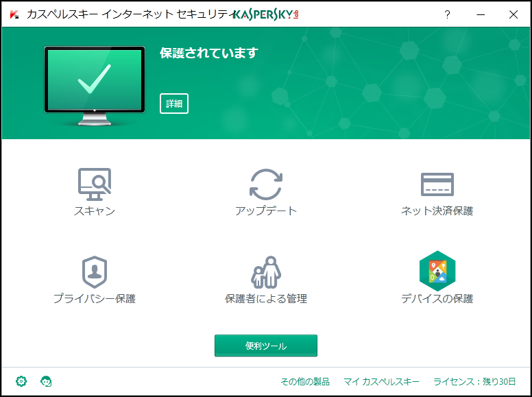Click the 保護者による管理 text label
Viewport: 532px width, 397px height.
point(266,298)
